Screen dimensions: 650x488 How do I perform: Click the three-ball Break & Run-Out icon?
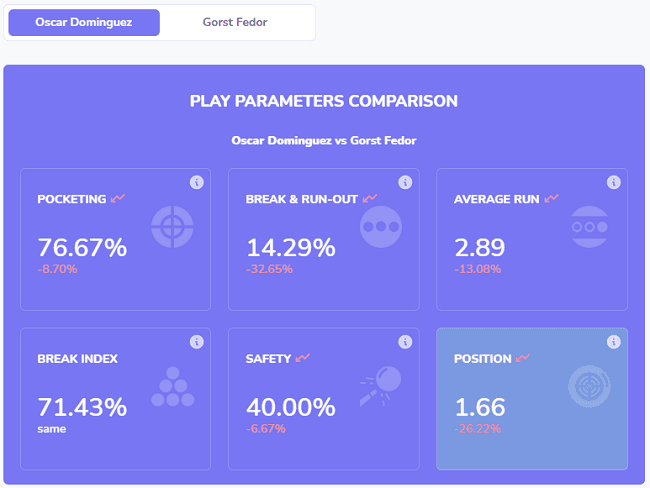click(380, 227)
